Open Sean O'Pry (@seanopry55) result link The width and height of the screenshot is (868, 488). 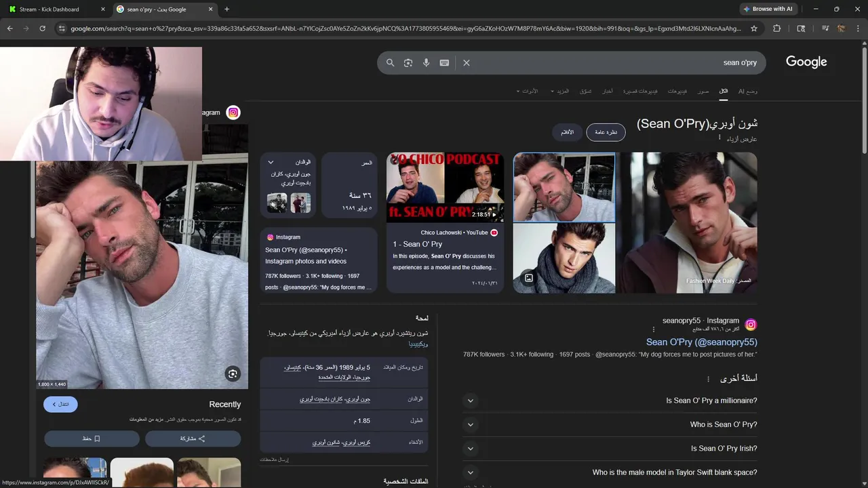pos(701,342)
